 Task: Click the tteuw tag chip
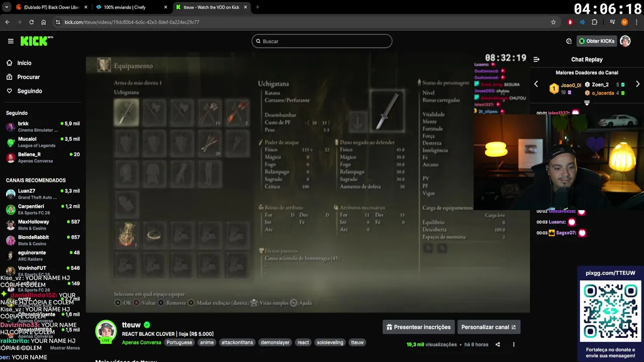357,342
